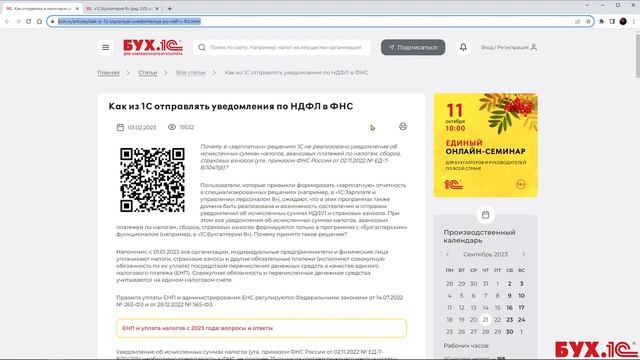Go to Главная breadcrumb
The width and height of the screenshot is (640, 360).
click(x=108, y=72)
